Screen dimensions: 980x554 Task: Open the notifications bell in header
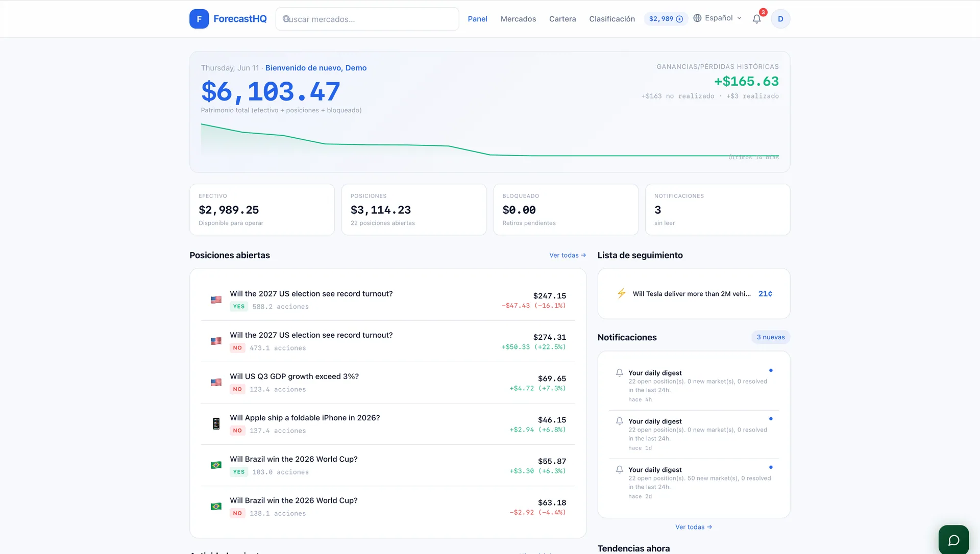756,19
